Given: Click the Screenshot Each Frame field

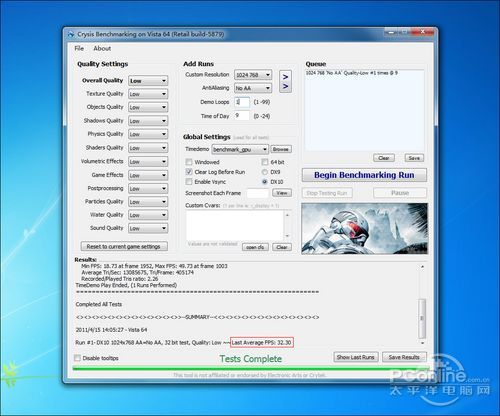Looking at the screenshot, I should [257, 193].
